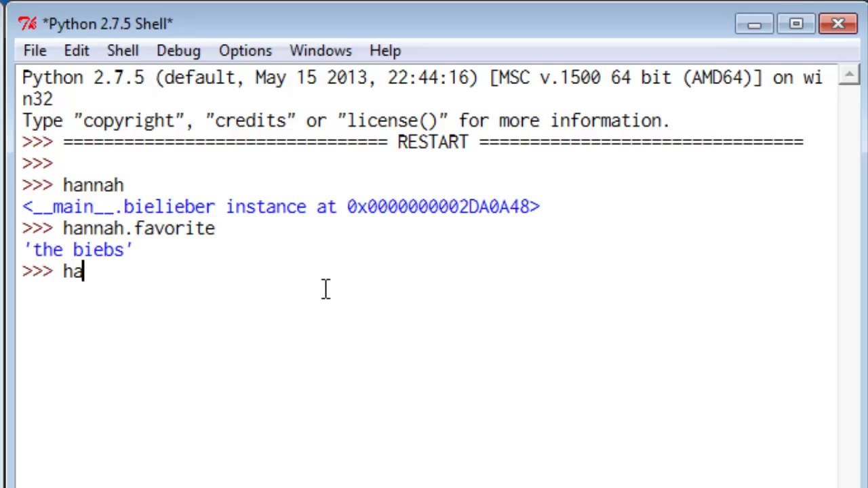Close the Python 2.7.5 Shell window
Screen dimensions: 868x488
[x=838, y=24]
